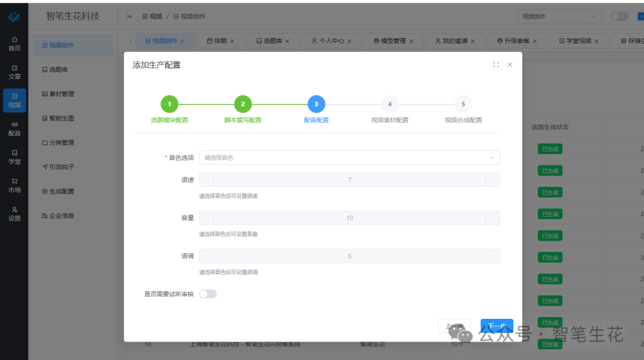The height and width of the screenshot is (360, 644).
Task: Toggle the 是否需要试听审核 switch
Action: [x=208, y=294]
